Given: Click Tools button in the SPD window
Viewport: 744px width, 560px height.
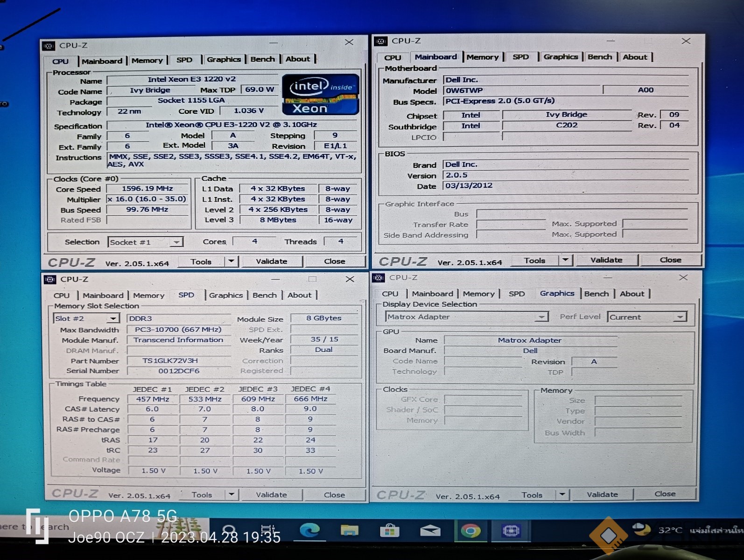Looking at the screenshot, I should (202, 495).
